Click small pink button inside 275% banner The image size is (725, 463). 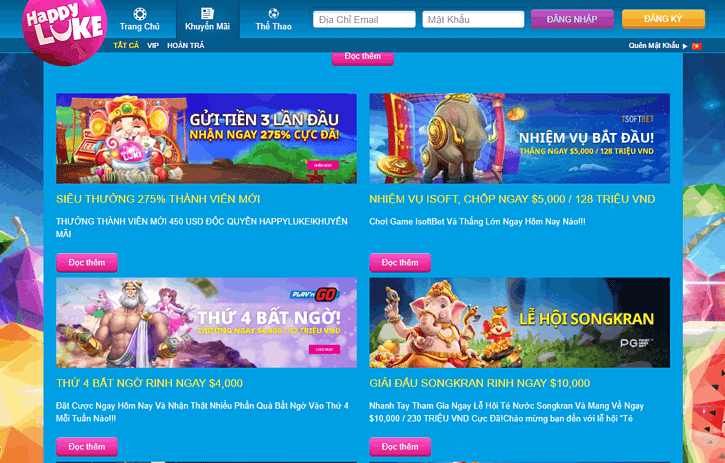click(323, 165)
